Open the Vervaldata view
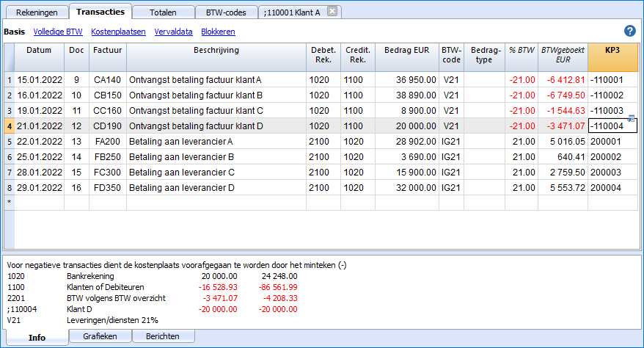644x348 pixels. [173, 32]
